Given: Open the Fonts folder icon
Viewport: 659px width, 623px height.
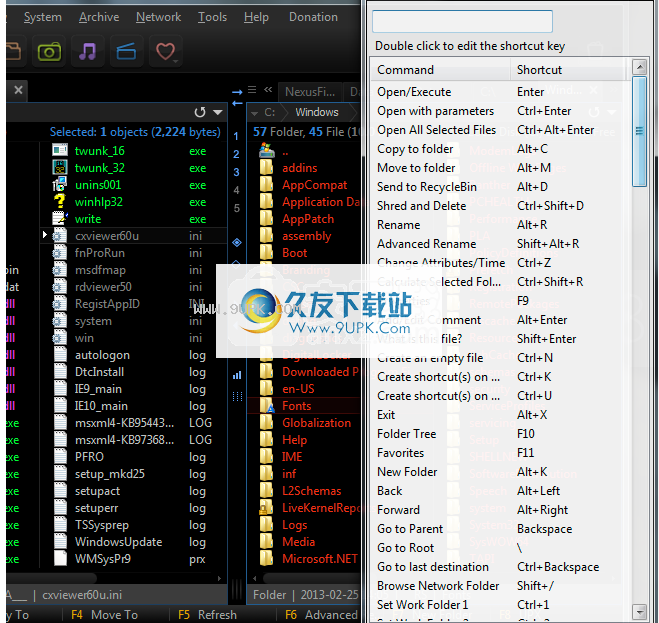Looking at the screenshot, I should tap(266, 406).
